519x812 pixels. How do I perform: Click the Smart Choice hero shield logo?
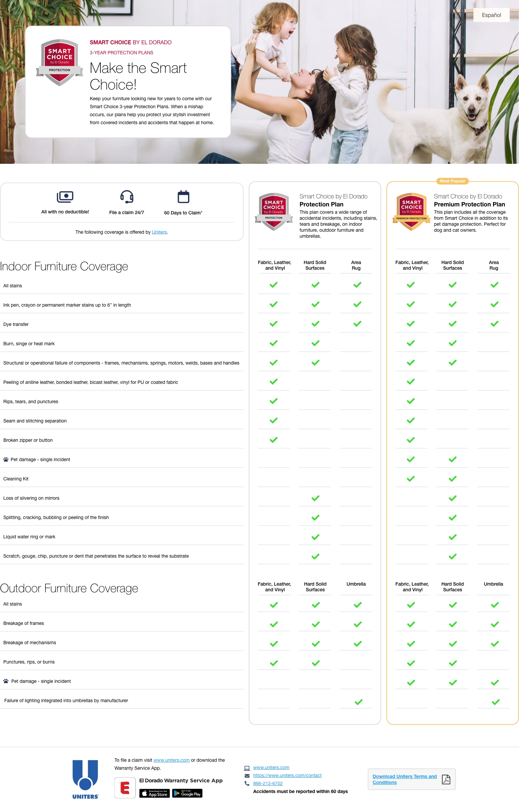tap(60, 63)
